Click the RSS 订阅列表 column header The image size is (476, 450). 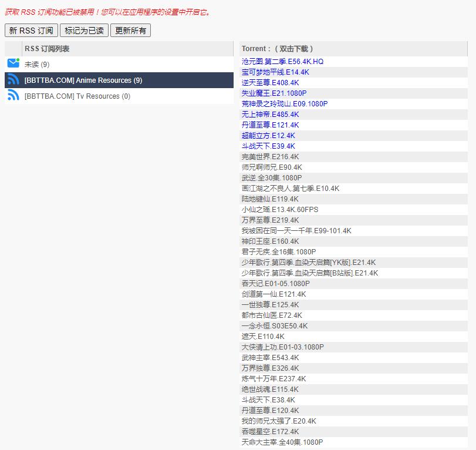tap(127, 49)
